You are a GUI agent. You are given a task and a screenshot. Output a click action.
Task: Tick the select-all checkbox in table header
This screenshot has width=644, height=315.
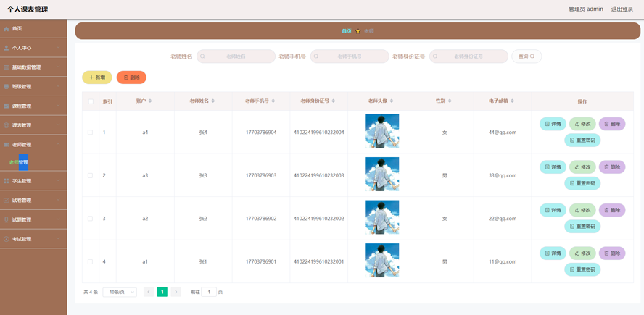[x=91, y=101]
